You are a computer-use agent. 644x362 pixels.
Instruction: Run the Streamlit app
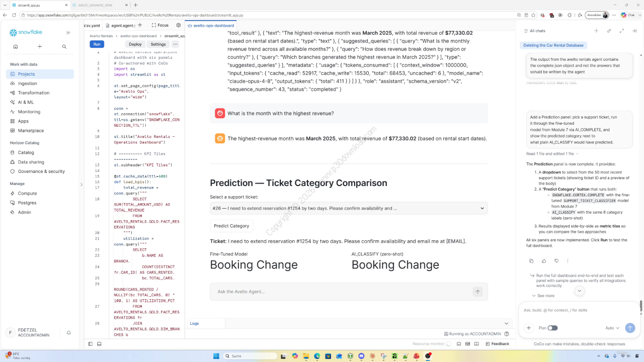(x=97, y=44)
